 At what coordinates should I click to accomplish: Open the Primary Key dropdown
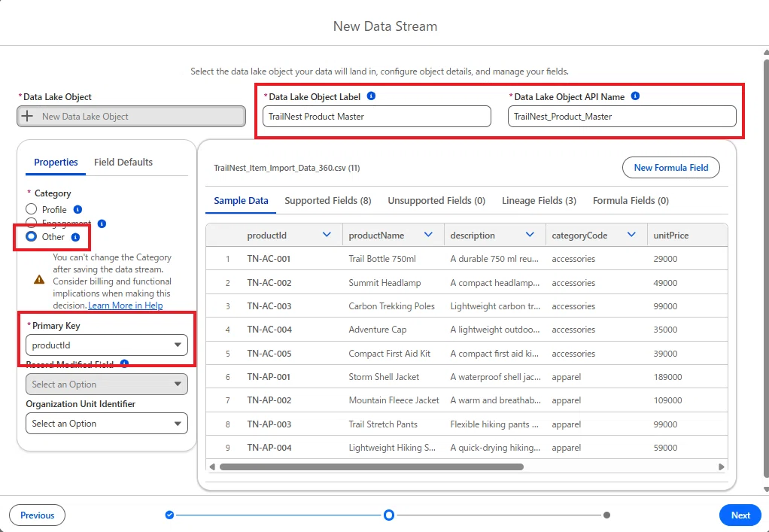point(106,345)
